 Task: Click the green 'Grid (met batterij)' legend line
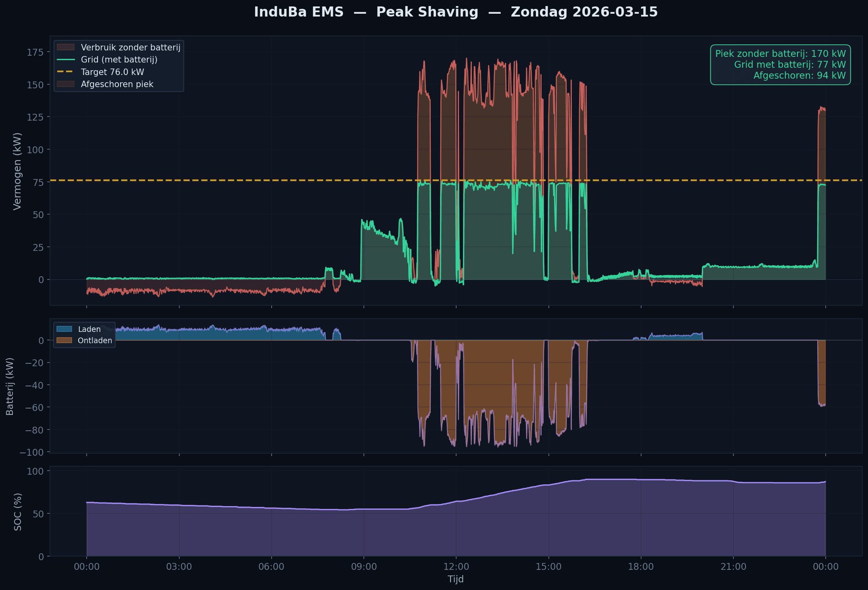click(66, 60)
